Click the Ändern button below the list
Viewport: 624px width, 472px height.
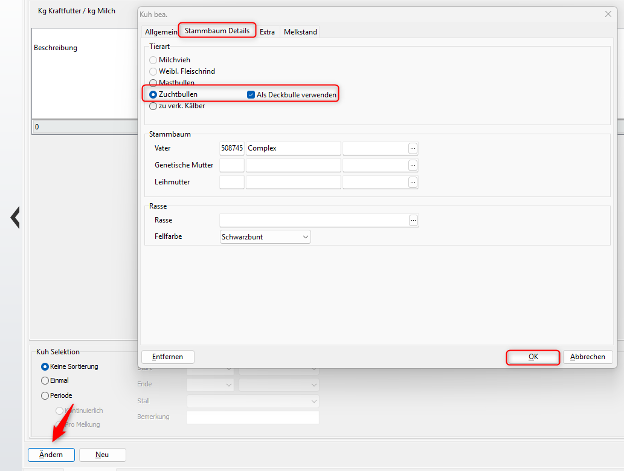pyautogui.click(x=51, y=454)
